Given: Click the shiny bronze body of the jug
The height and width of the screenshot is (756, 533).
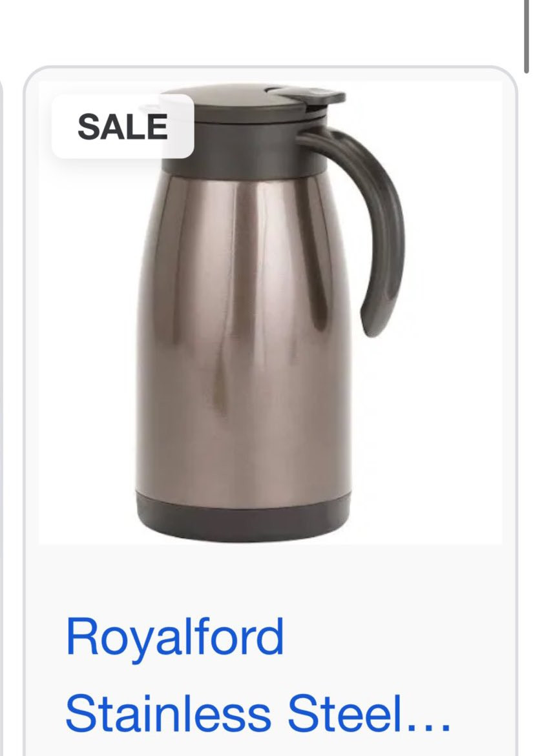Looking at the screenshot, I should [x=244, y=332].
